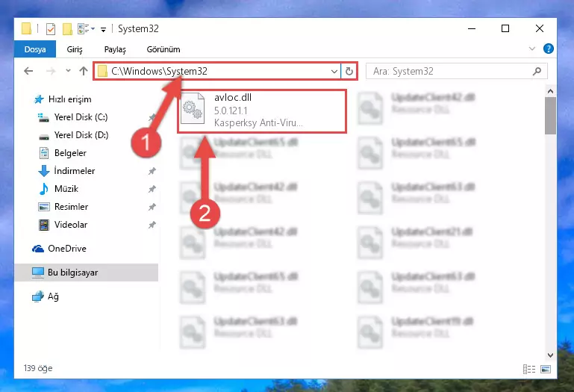Switch to the Giriş ribbon tab
The height and width of the screenshot is (392, 574).
75,49
